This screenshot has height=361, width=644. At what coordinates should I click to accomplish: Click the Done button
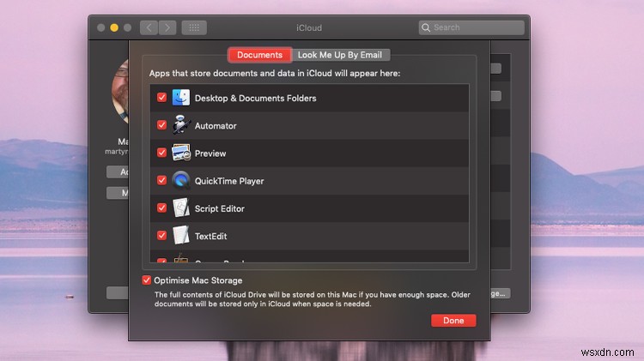[453, 321]
